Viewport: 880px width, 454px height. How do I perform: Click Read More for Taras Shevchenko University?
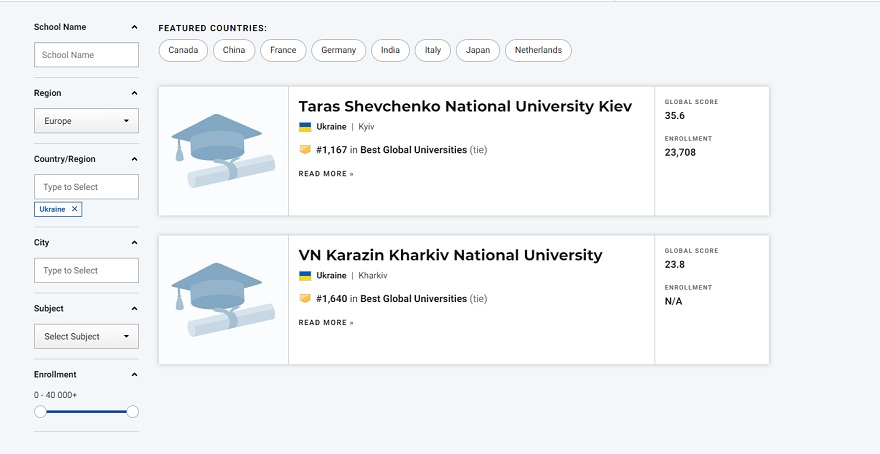click(x=326, y=174)
